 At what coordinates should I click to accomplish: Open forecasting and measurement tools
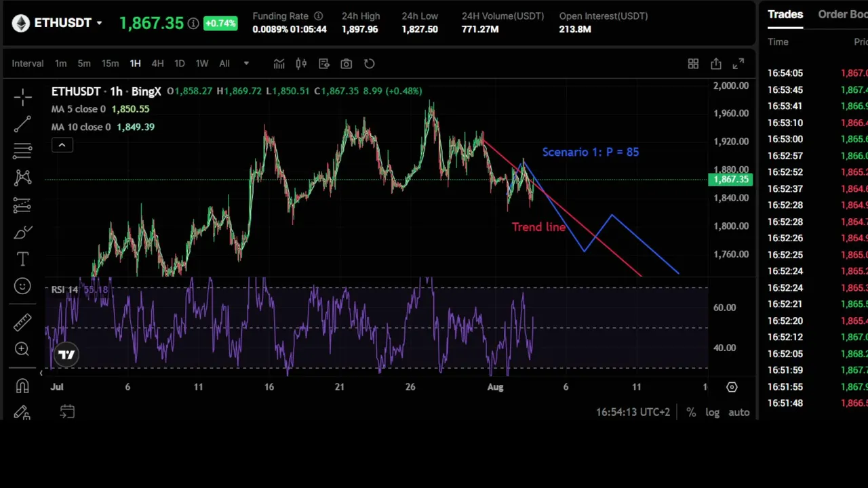[22, 205]
